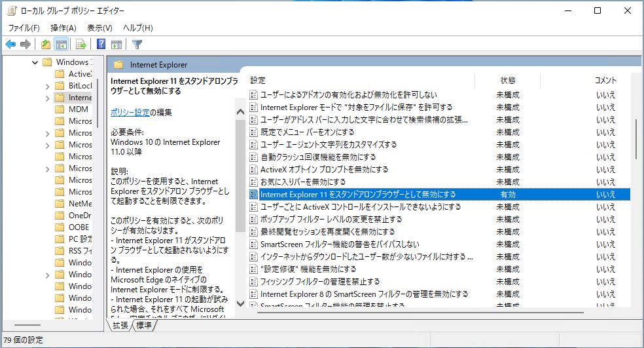Image resolution: width=644 pixels, height=348 pixels.
Task: Click the ポリシー設定 edit link
Action: [x=130, y=112]
